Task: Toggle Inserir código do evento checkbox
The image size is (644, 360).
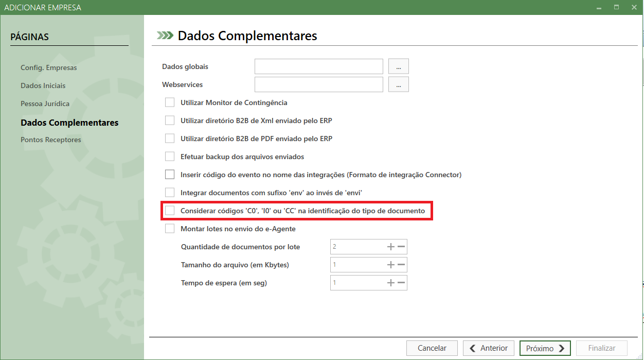Action: click(x=170, y=175)
